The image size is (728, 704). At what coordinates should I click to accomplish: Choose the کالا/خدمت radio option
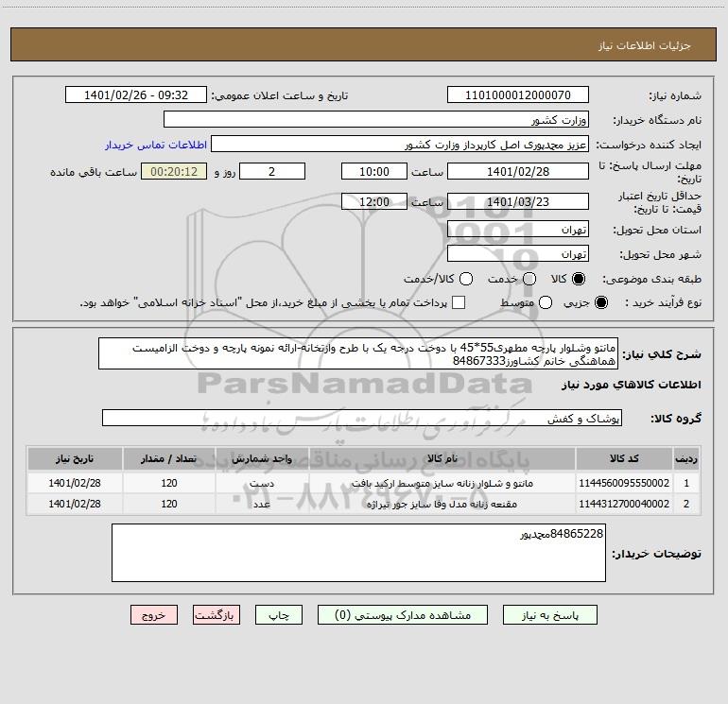pos(466,279)
